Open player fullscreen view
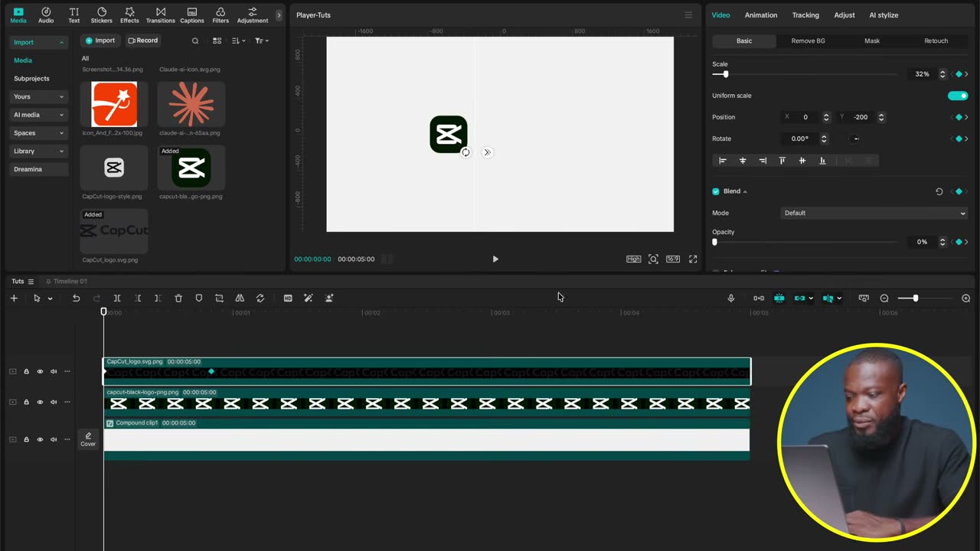Image resolution: width=980 pixels, height=551 pixels. click(x=693, y=259)
